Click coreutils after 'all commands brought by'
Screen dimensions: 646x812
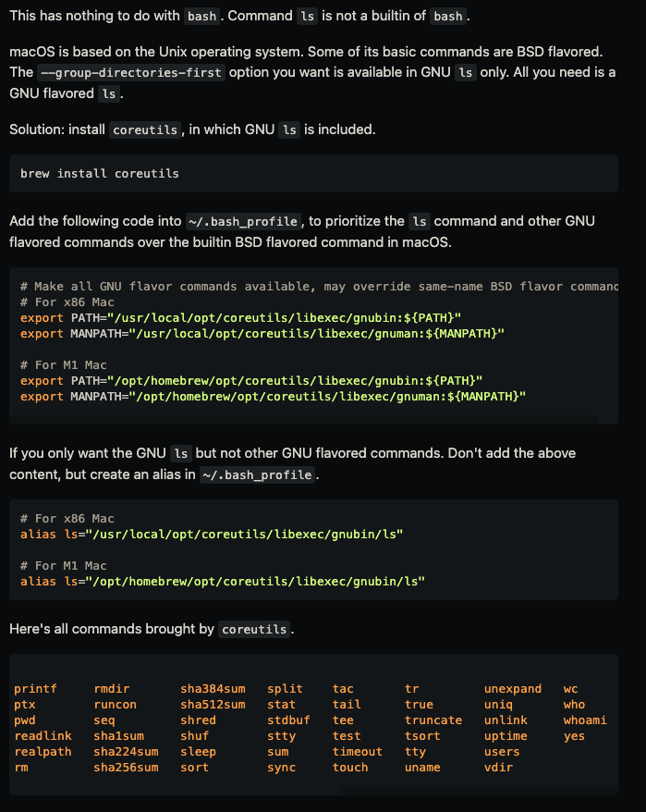coord(255,630)
